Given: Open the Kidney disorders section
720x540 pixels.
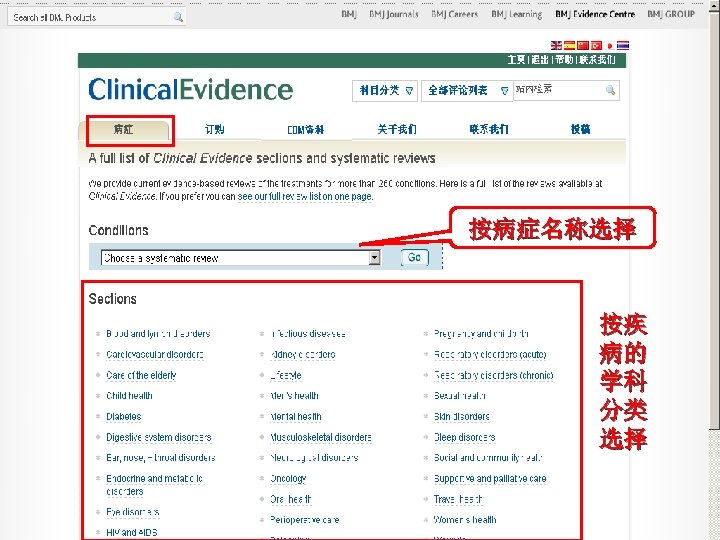Looking at the screenshot, I should pyautogui.click(x=303, y=354).
